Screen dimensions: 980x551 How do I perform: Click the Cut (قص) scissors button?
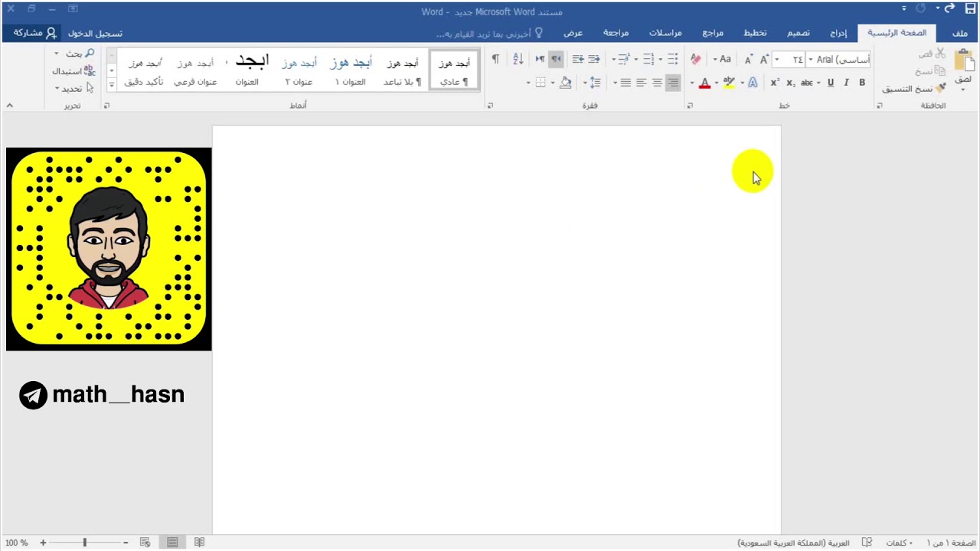coord(933,54)
